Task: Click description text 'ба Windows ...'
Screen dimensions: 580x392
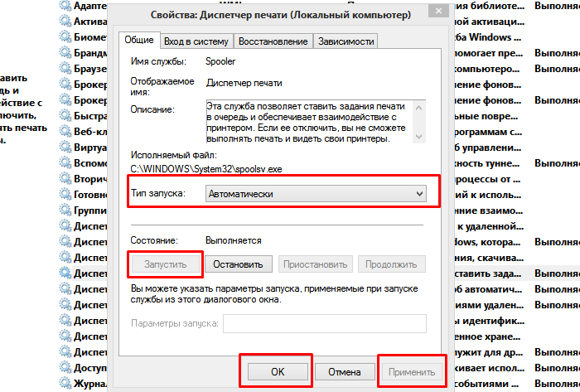Action: coord(488,37)
